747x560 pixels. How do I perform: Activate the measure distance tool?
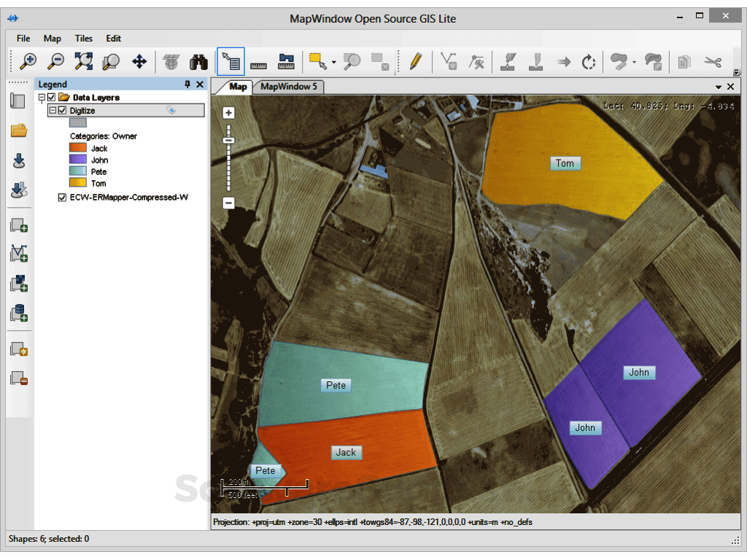click(258, 61)
